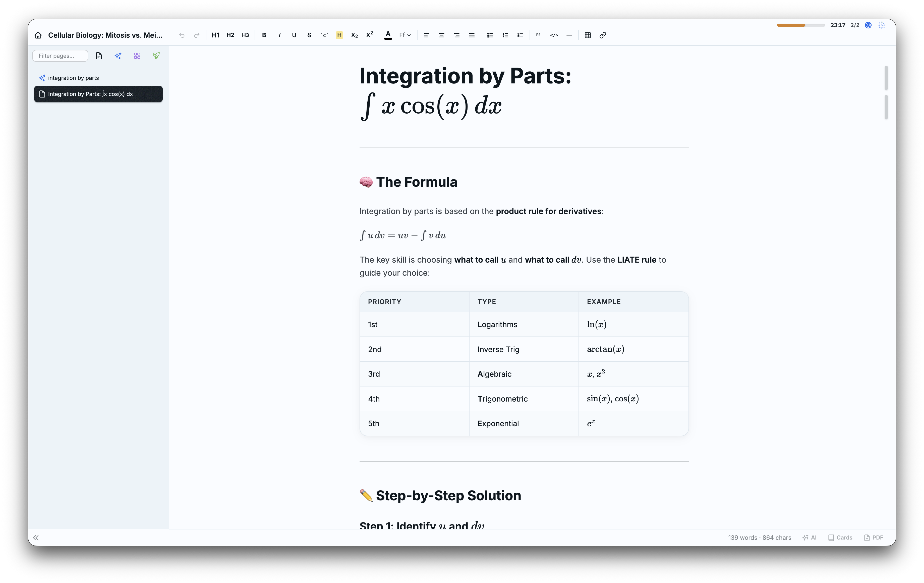The image size is (924, 583).
Task: Undo the last edit
Action: click(182, 35)
